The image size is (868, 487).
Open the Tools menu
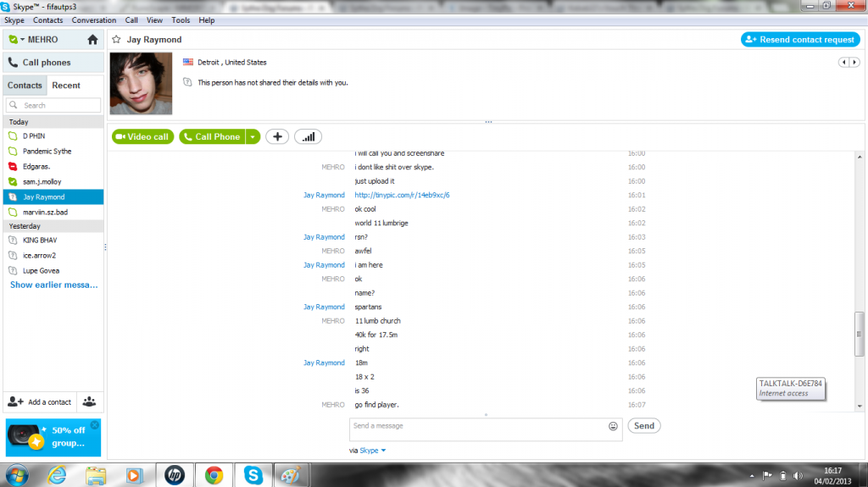pos(181,20)
